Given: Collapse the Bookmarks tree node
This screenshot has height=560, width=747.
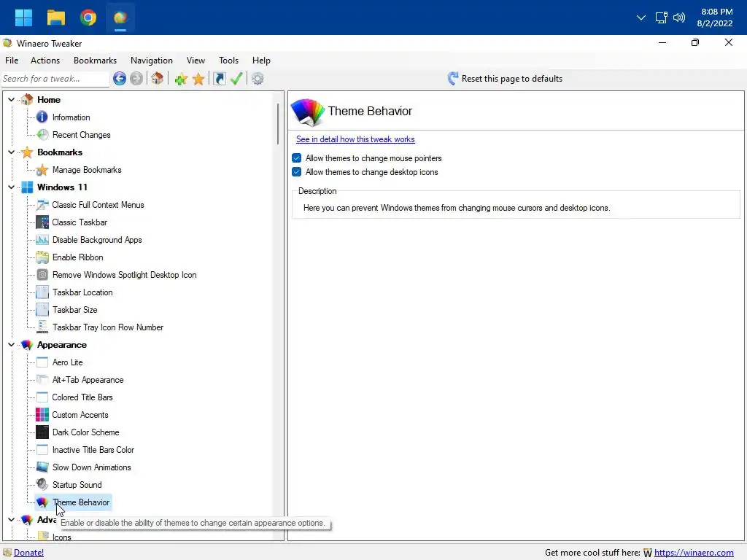Looking at the screenshot, I should [x=11, y=152].
